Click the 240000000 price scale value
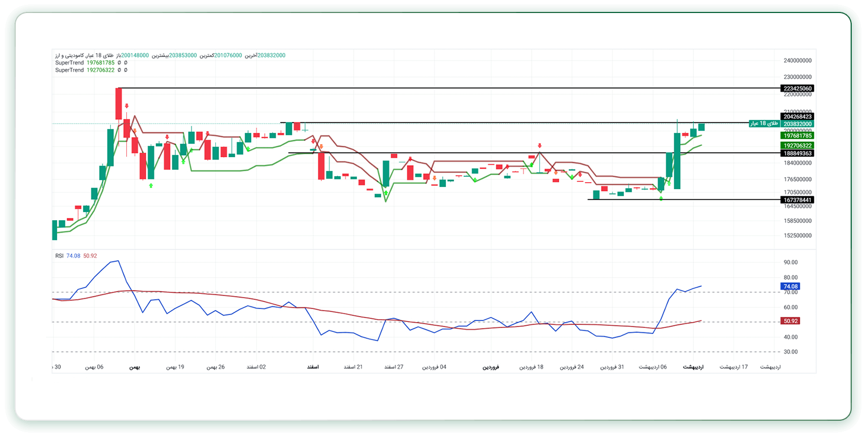868x437 pixels. (797, 61)
